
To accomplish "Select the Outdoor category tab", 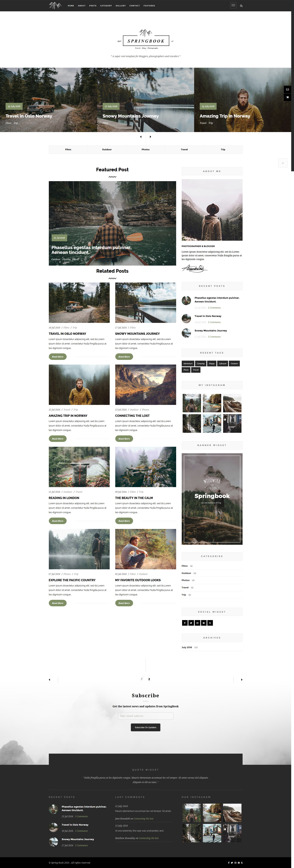I will coord(107,149).
